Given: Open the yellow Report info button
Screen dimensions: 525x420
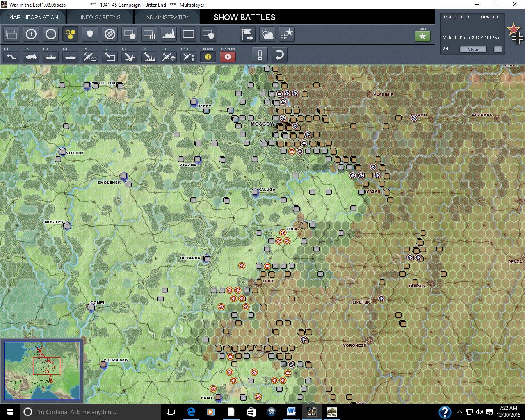Looking at the screenshot, I should [208, 57].
